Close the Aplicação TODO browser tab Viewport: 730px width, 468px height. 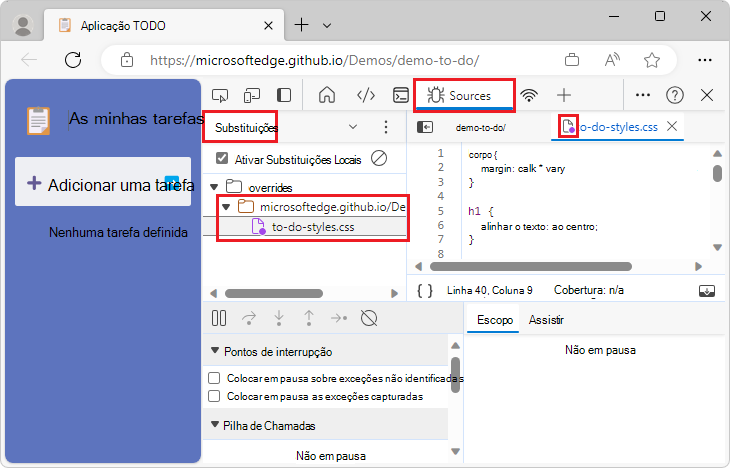tap(268, 26)
